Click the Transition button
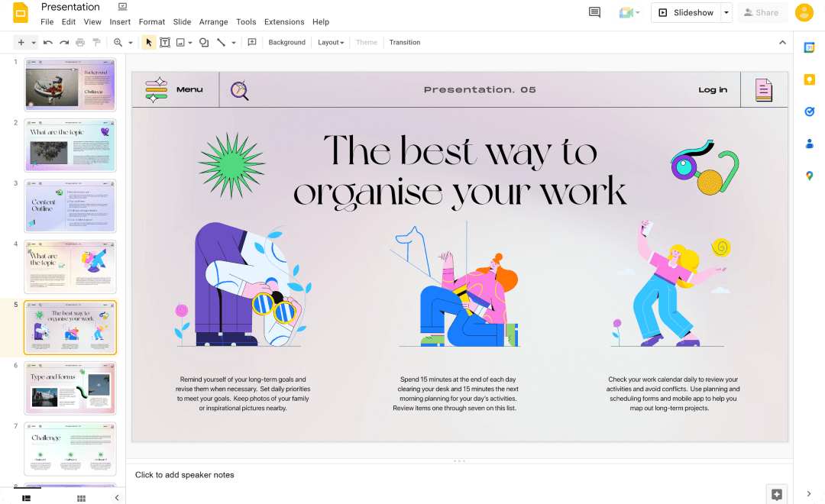Image resolution: width=825 pixels, height=504 pixels. pyautogui.click(x=404, y=43)
